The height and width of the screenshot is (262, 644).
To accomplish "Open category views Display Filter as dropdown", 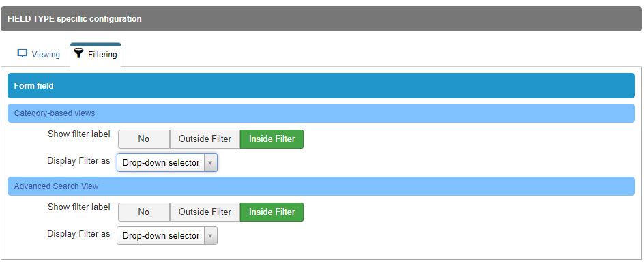I will tap(166, 162).
